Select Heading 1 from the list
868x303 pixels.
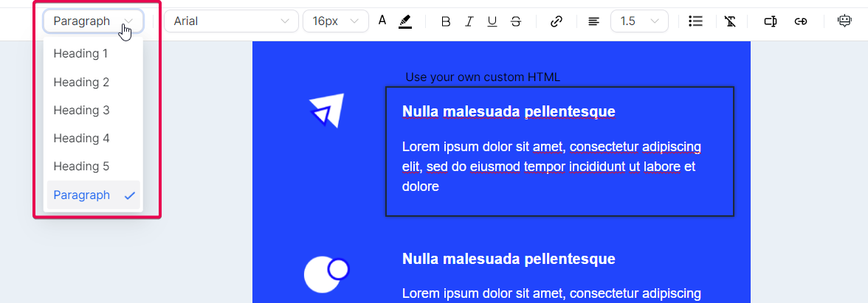81,54
